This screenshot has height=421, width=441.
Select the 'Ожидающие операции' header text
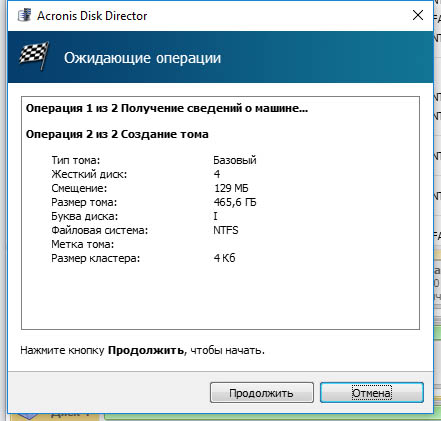(x=142, y=58)
